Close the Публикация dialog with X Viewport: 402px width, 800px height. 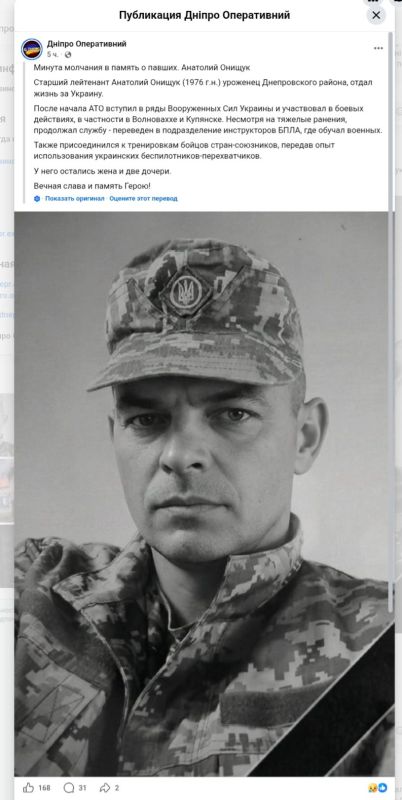coord(376,15)
